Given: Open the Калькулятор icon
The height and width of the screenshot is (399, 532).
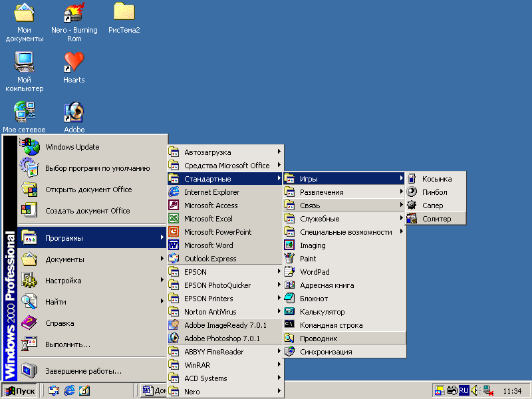Looking at the screenshot, I should (289, 311).
